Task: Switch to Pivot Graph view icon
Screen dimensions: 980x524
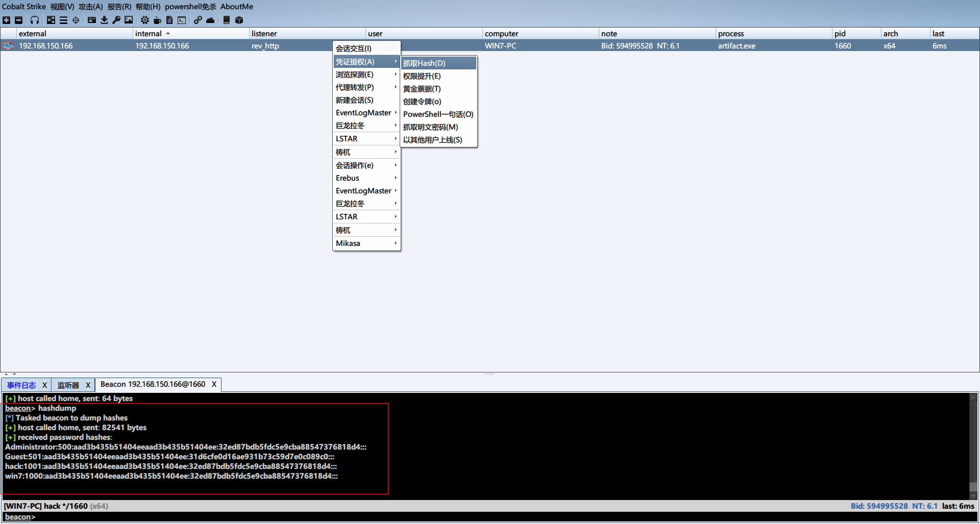Action: (51, 20)
